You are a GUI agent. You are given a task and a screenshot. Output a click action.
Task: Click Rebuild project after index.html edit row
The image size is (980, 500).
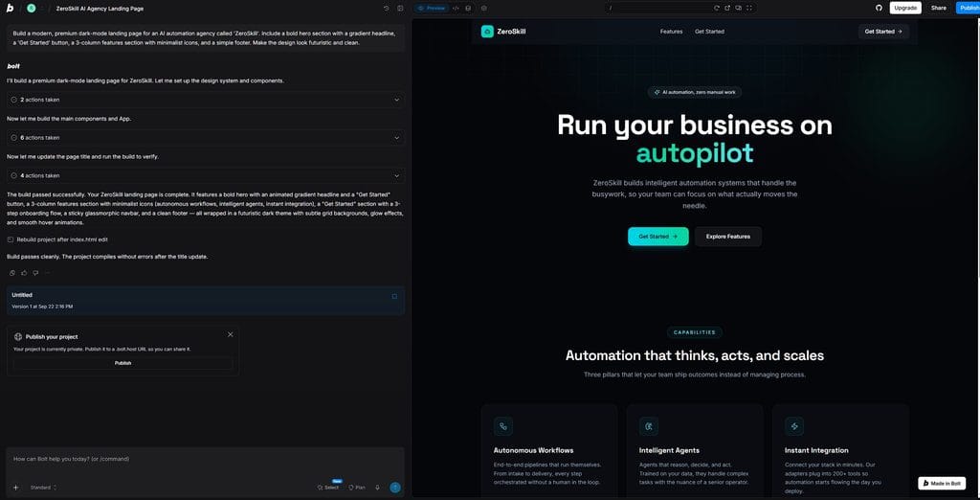57,239
